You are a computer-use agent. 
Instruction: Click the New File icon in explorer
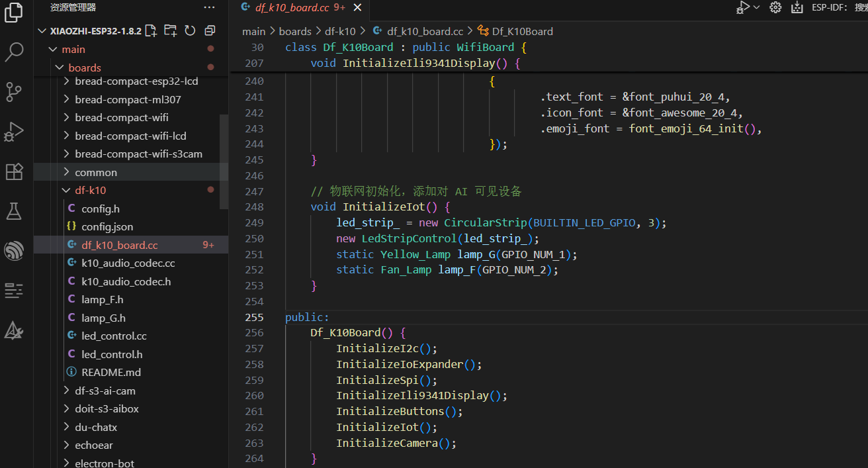(152, 30)
